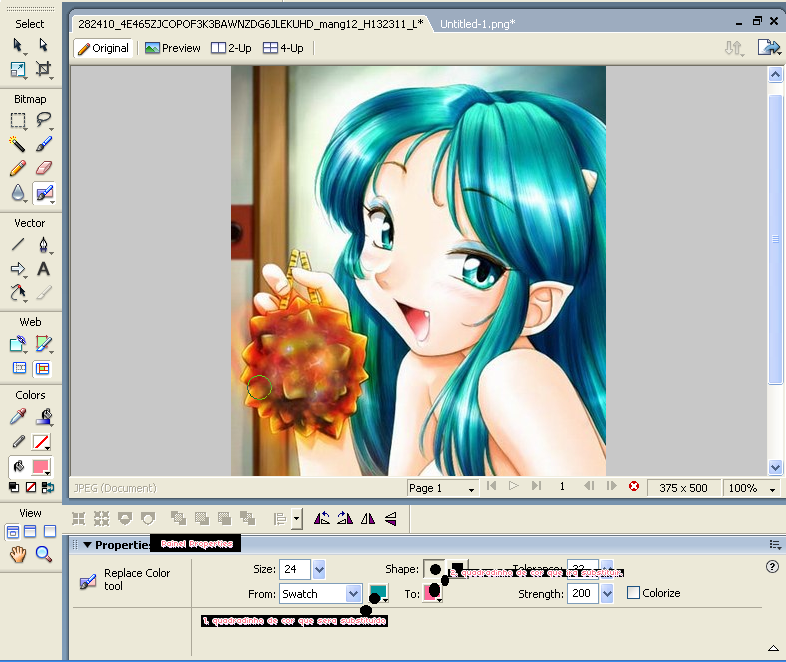
Task: Choose the round brush shape
Action: point(434,569)
